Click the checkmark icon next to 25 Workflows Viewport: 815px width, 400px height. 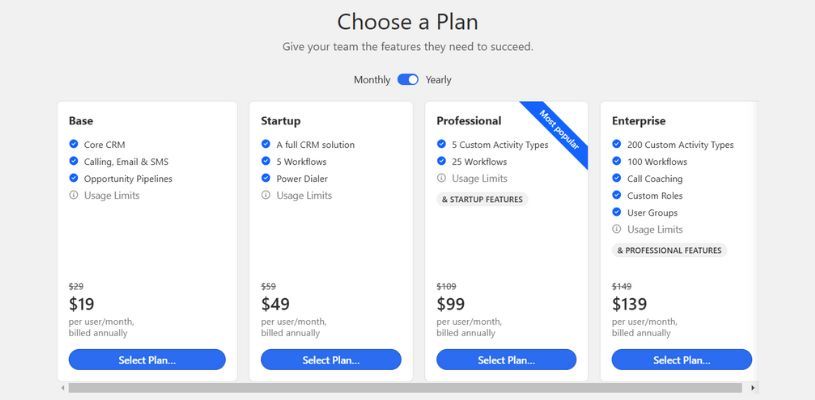pos(441,161)
